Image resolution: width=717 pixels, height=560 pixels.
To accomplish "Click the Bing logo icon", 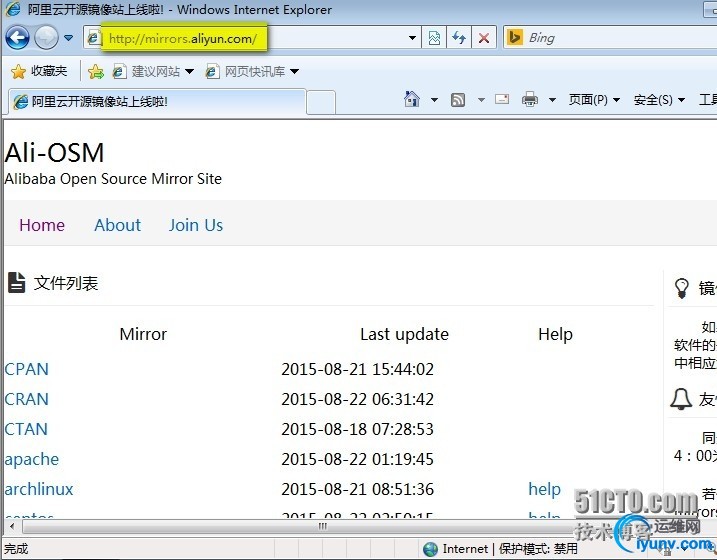I will coord(515,37).
